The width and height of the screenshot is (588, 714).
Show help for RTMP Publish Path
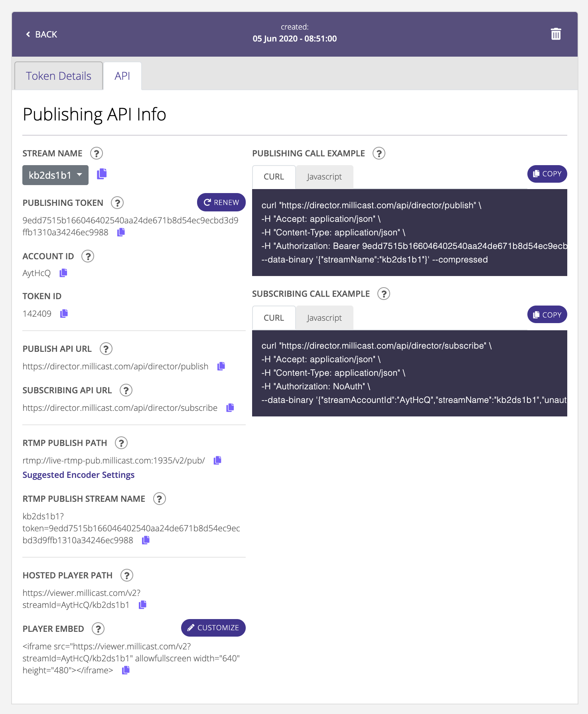click(x=121, y=443)
